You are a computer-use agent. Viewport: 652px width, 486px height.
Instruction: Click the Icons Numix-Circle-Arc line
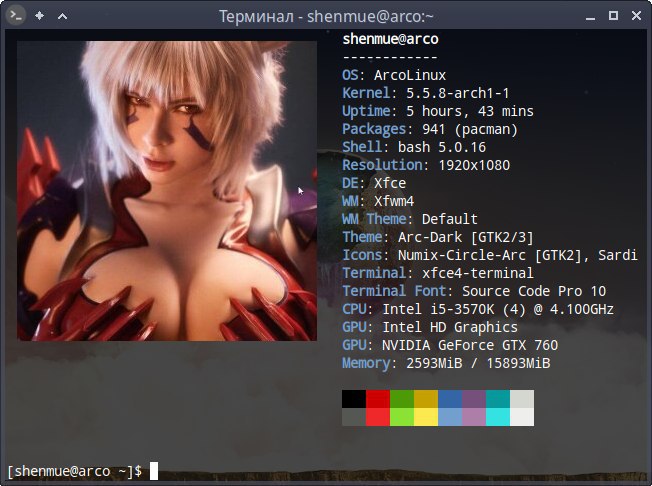[489, 255]
